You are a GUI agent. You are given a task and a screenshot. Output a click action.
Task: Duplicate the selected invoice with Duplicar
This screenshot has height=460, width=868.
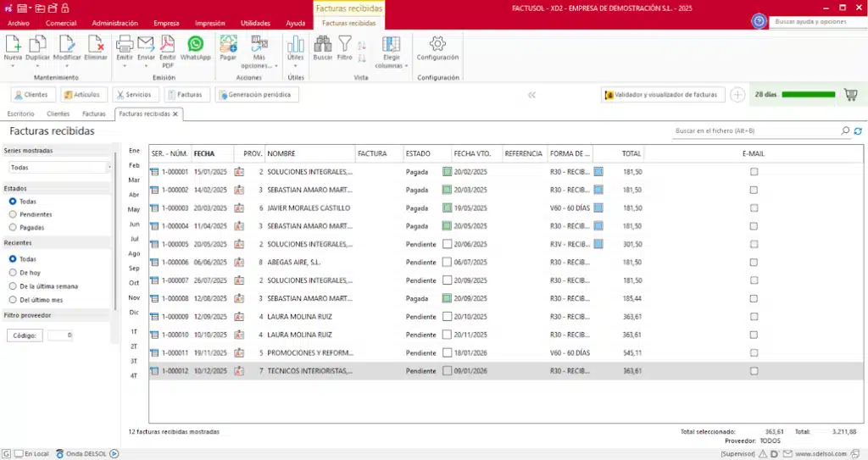click(37, 44)
